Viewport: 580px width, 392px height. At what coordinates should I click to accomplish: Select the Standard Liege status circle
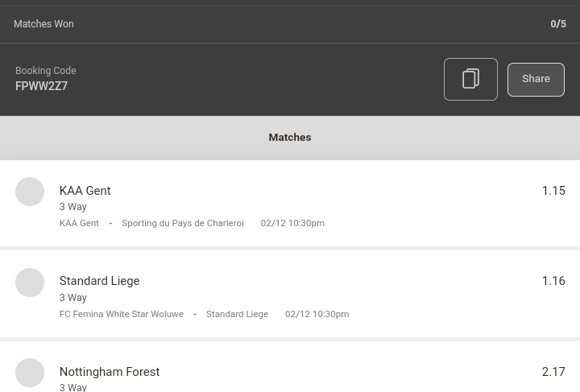tap(30, 283)
